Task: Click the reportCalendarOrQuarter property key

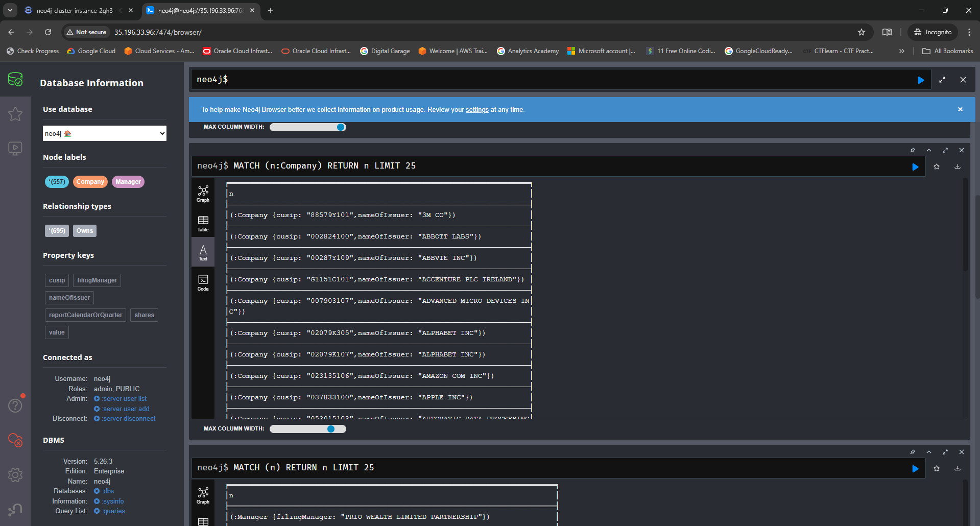Action: (86, 315)
